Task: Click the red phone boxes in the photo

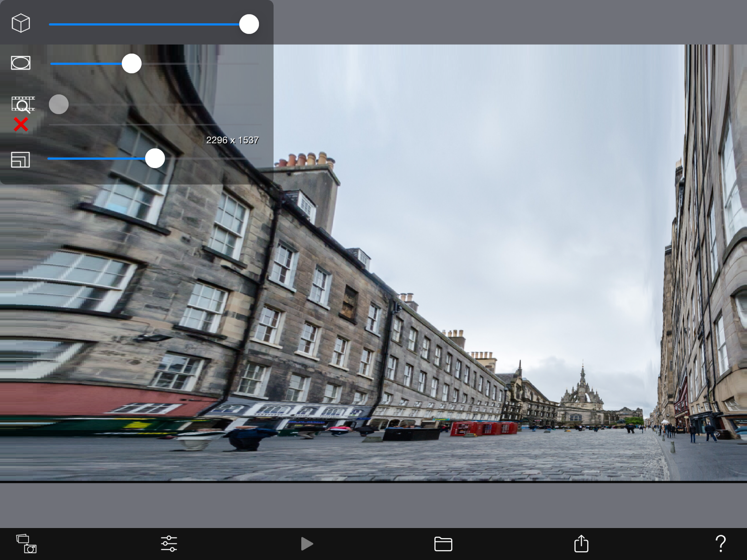Action: pyautogui.click(x=484, y=428)
